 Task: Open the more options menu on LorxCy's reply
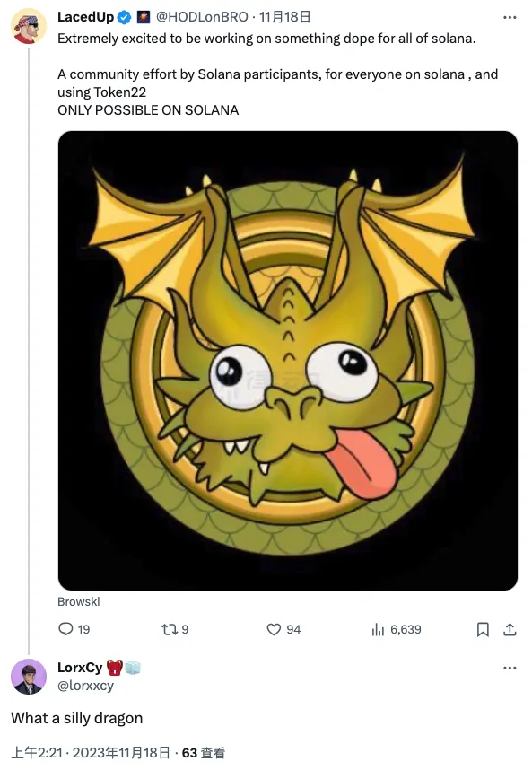coord(510,668)
